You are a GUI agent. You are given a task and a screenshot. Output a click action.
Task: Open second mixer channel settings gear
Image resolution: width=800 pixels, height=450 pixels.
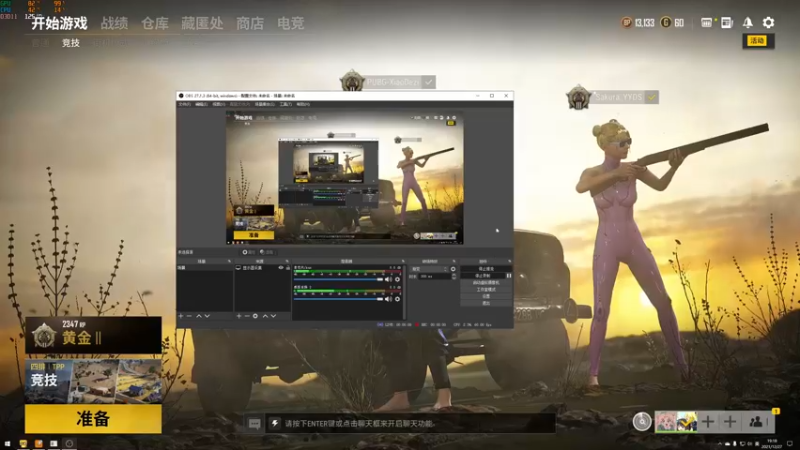pos(397,299)
